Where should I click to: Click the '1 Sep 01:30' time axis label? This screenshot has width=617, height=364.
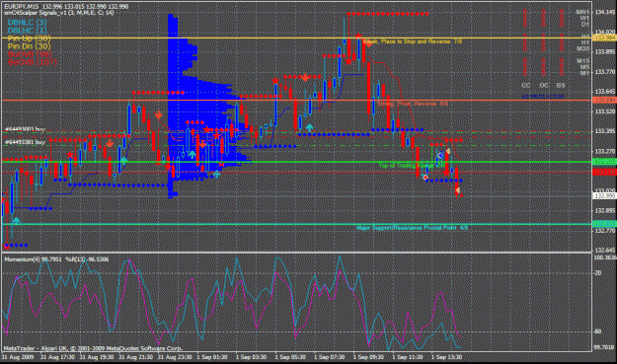(212, 357)
